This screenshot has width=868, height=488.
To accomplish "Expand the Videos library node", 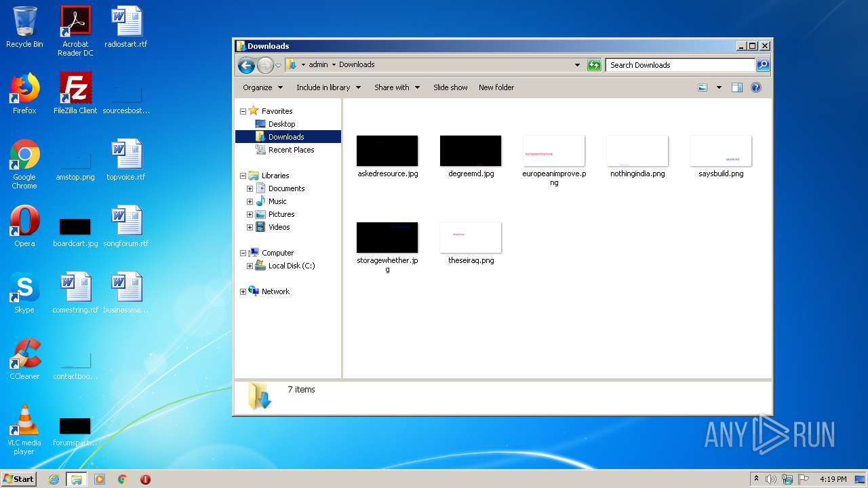I will pos(250,227).
